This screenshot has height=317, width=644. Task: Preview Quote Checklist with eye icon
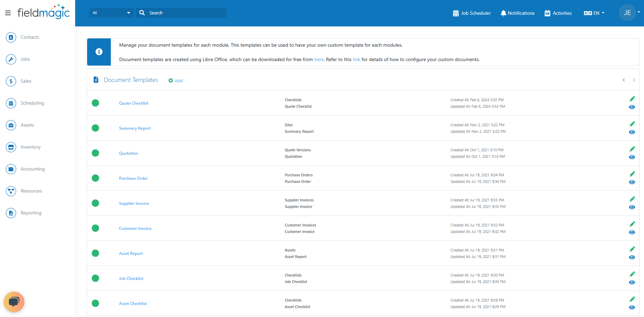click(x=632, y=107)
